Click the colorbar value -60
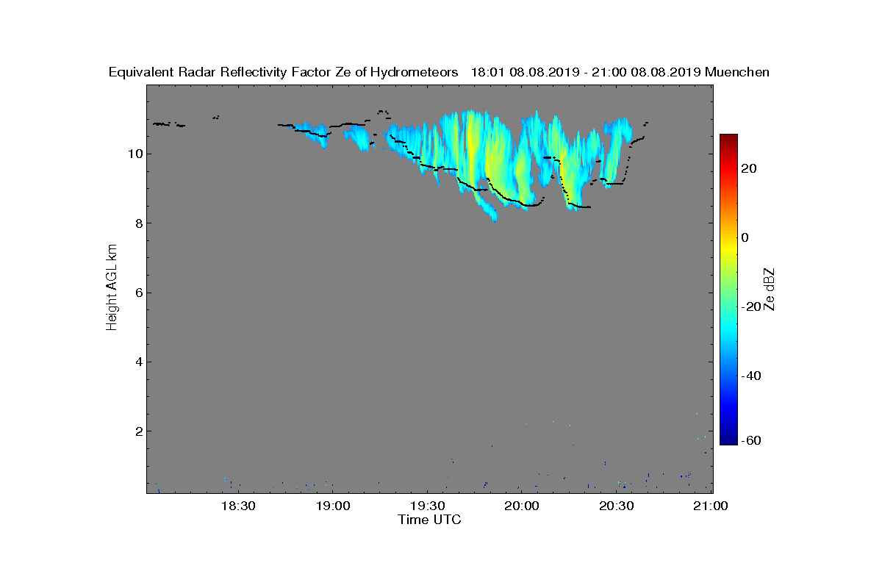The height and width of the screenshot is (588, 882). click(x=751, y=441)
